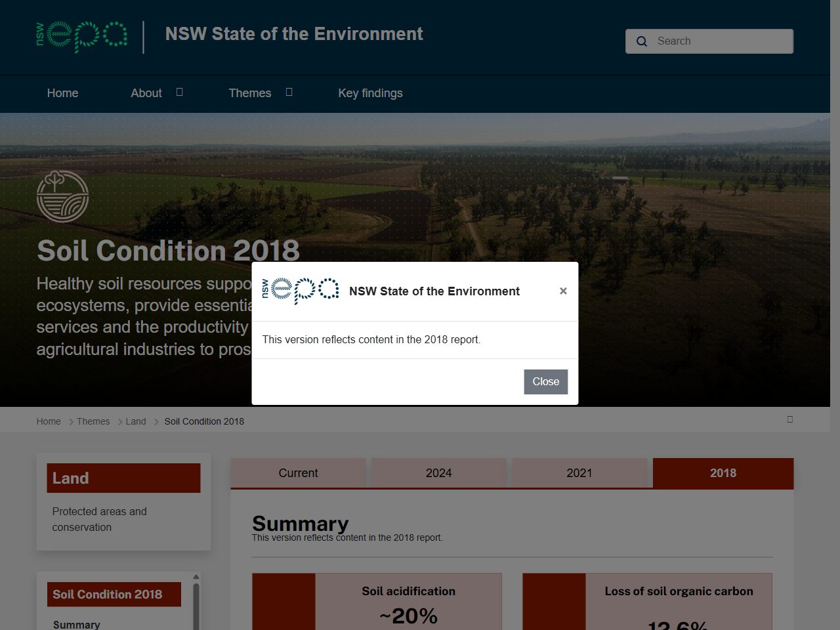Click the EPA logo inside the dialog
Viewport: 840px width, 630px height.
click(x=301, y=290)
